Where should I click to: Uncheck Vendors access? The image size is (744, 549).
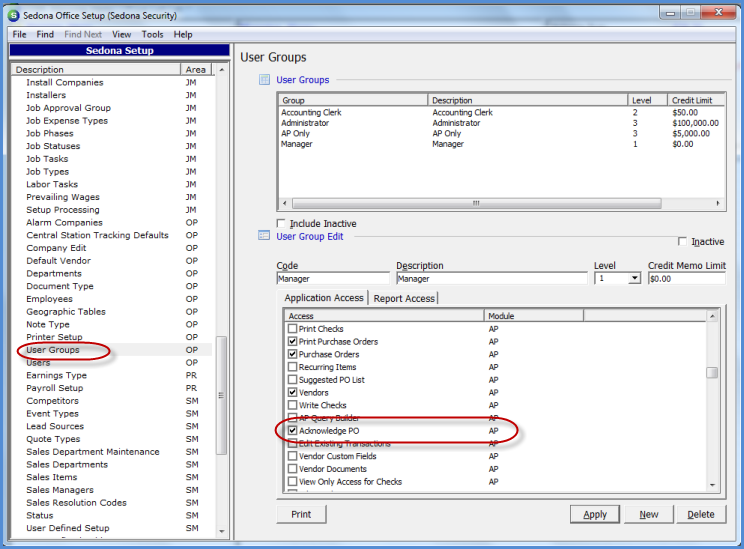pos(293,392)
